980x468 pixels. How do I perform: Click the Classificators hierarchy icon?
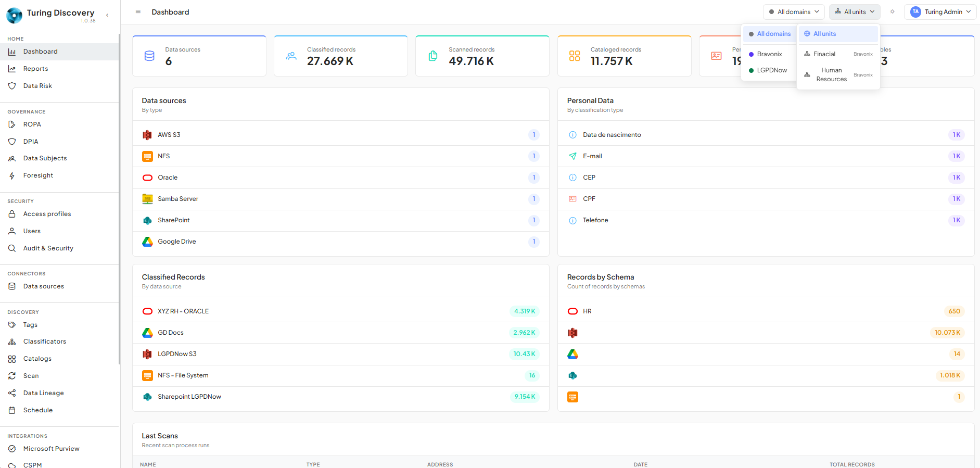coord(12,341)
